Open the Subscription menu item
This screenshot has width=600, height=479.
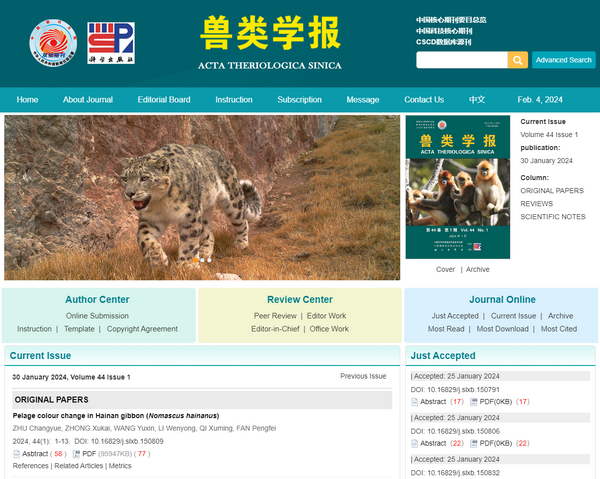[299, 100]
